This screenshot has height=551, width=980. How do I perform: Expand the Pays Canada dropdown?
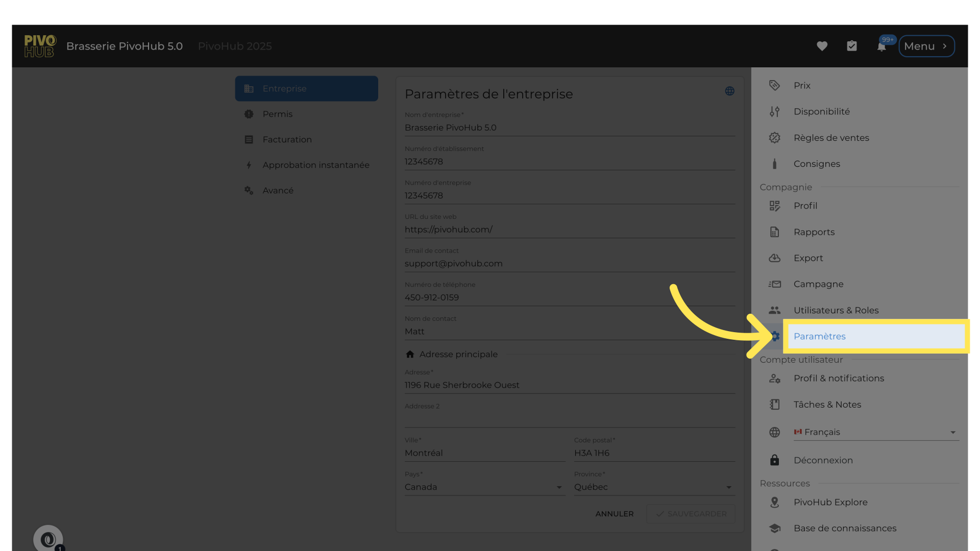[x=484, y=487]
